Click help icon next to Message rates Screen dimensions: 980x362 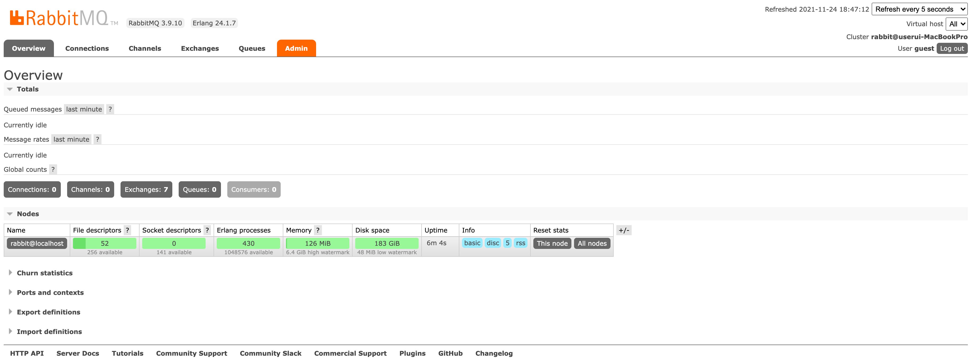pos(97,139)
